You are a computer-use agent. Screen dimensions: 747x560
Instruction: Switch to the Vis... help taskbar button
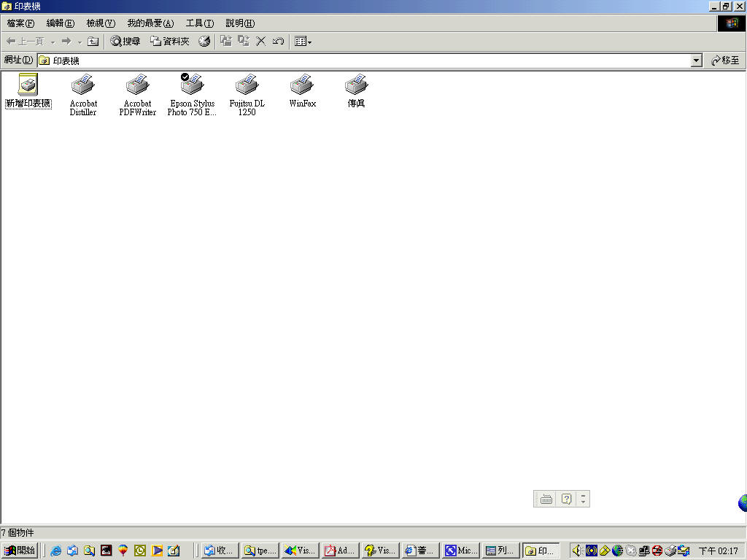tap(380, 551)
